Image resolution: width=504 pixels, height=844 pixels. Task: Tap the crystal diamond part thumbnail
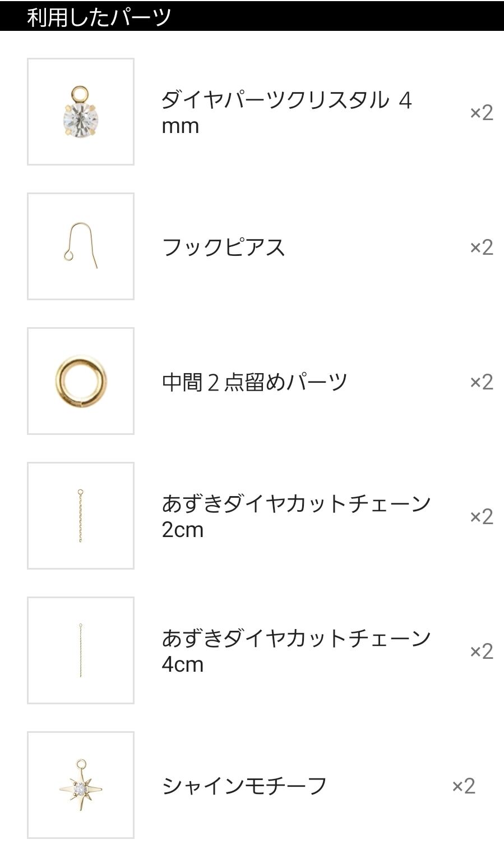(x=81, y=112)
